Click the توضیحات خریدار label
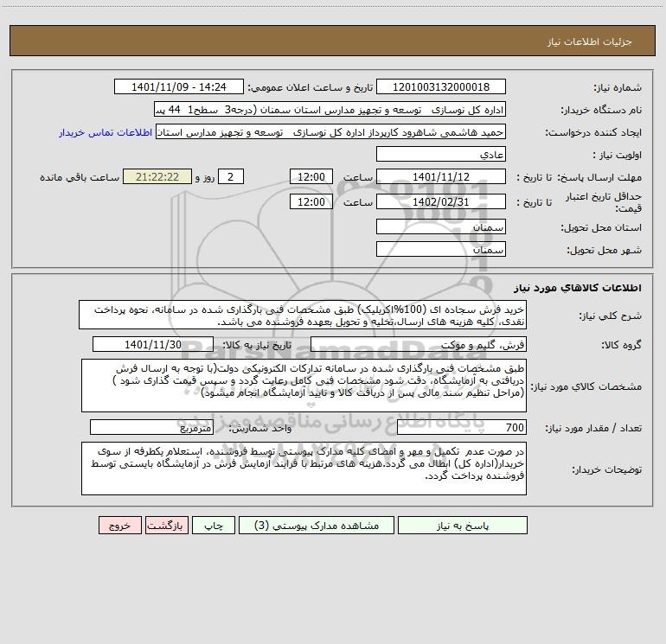 (606, 469)
